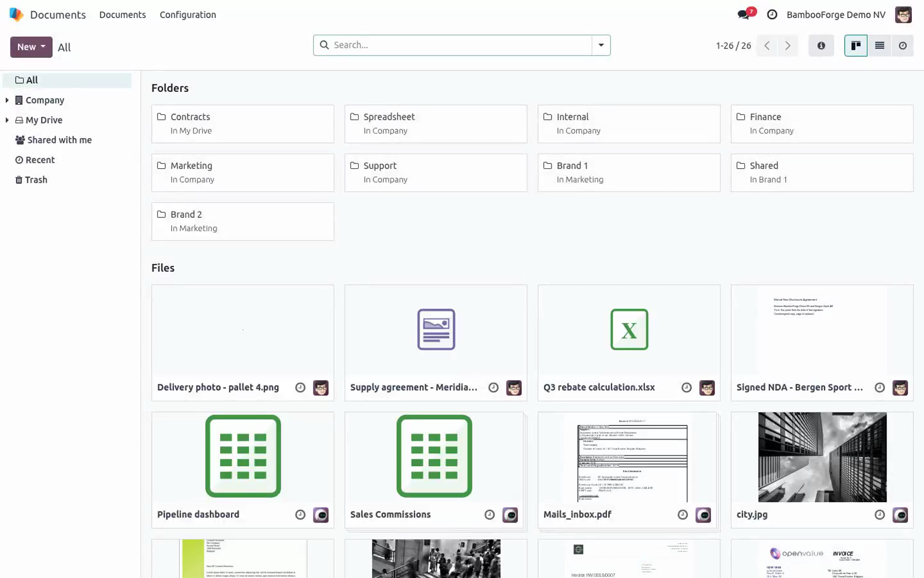Click activity clock on Pipeline dashboard card

point(300,515)
